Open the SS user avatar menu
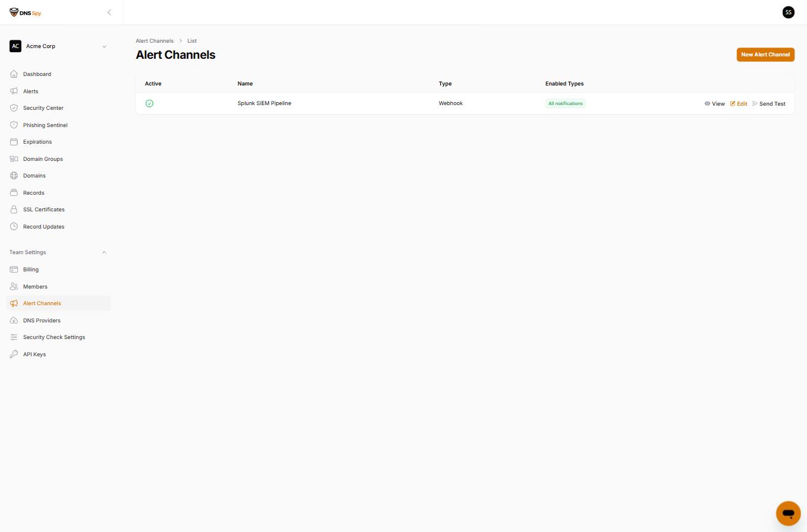 tap(789, 12)
